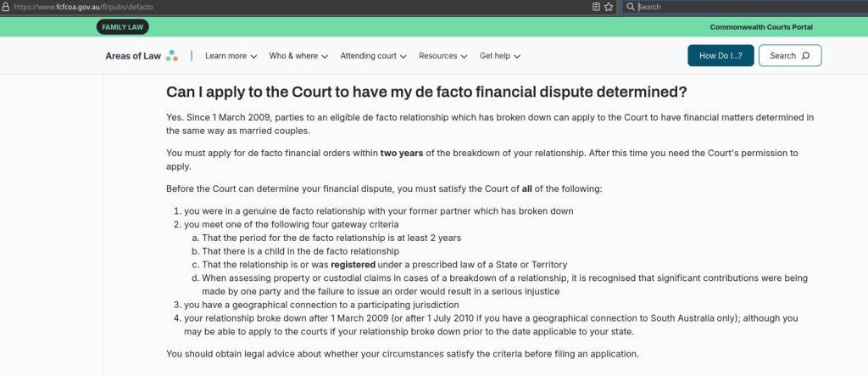Click the Areas of Law coloured dots logo
Image resolution: width=868 pixels, height=376 pixels.
(x=172, y=56)
